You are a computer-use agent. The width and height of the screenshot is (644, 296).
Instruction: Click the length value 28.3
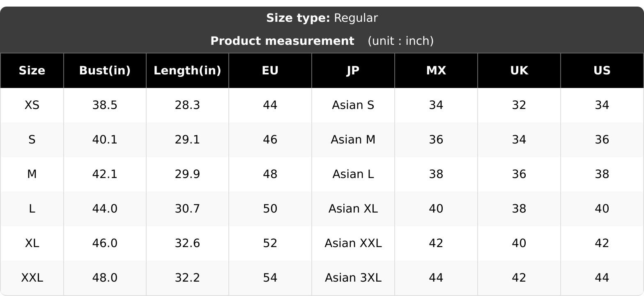tap(187, 105)
